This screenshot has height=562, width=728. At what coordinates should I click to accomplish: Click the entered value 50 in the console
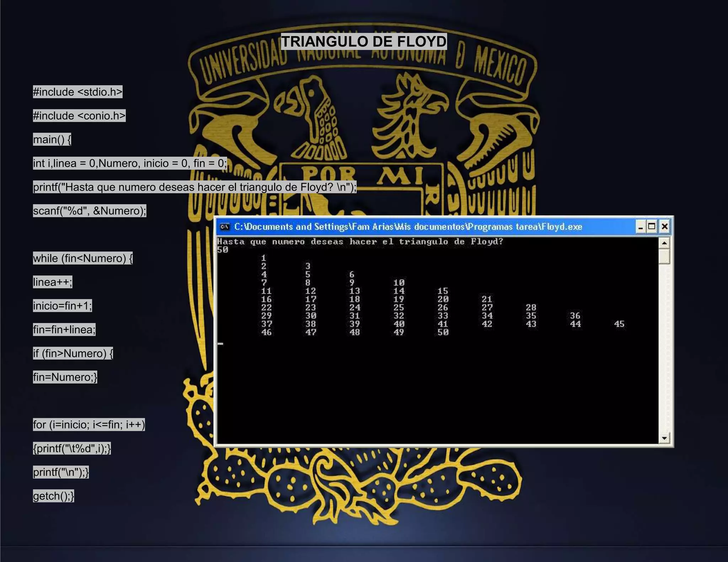point(223,250)
